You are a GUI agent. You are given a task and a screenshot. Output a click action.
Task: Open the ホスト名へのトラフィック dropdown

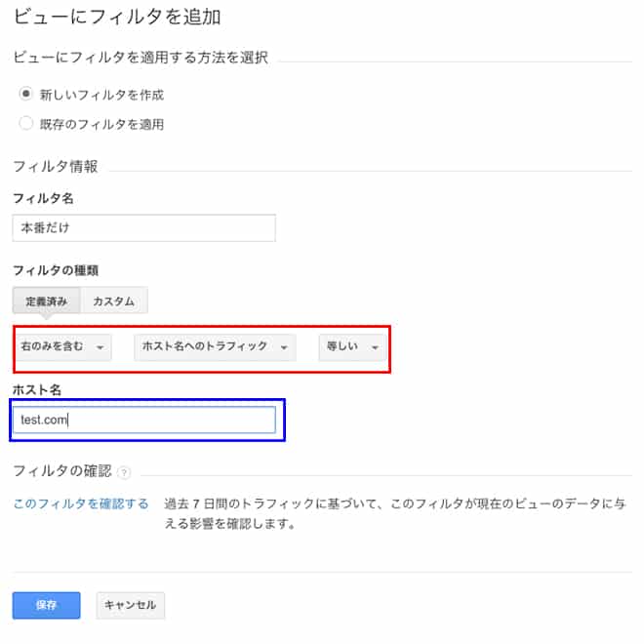coord(215,347)
